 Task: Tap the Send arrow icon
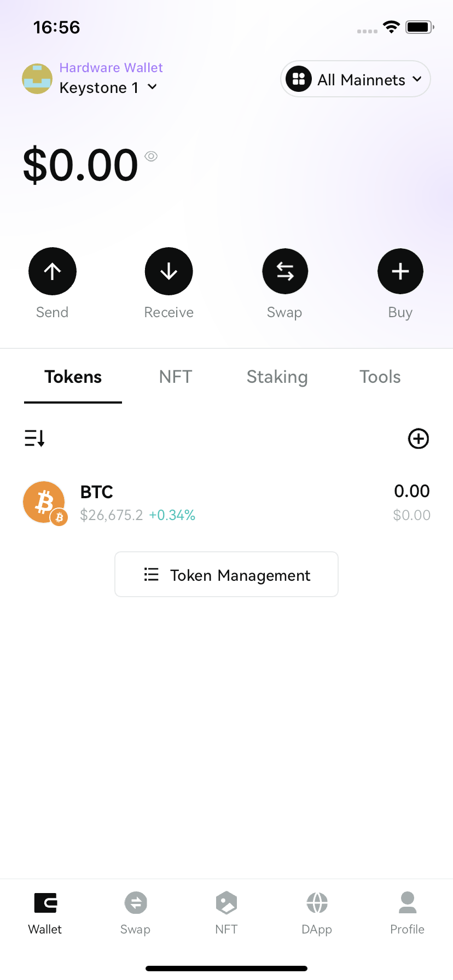(53, 271)
